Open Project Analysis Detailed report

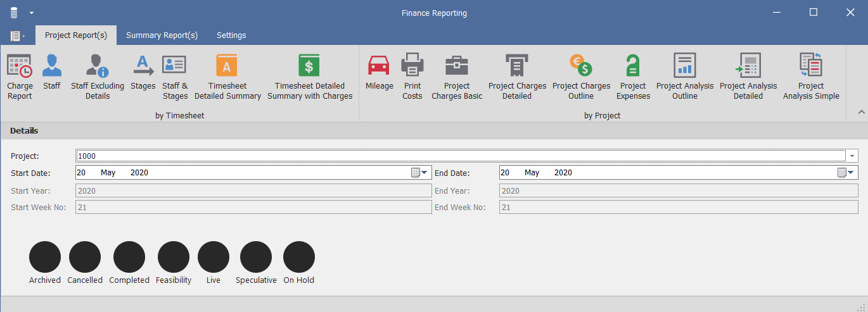[x=748, y=77]
